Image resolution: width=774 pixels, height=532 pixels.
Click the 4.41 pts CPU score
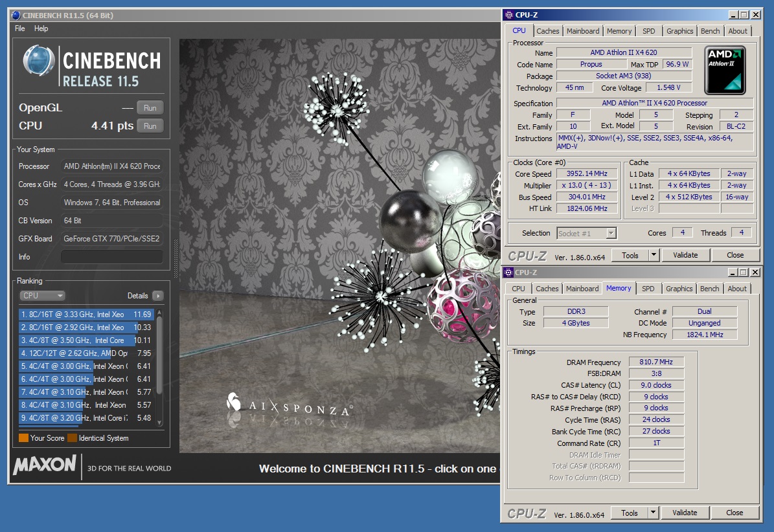tap(112, 126)
